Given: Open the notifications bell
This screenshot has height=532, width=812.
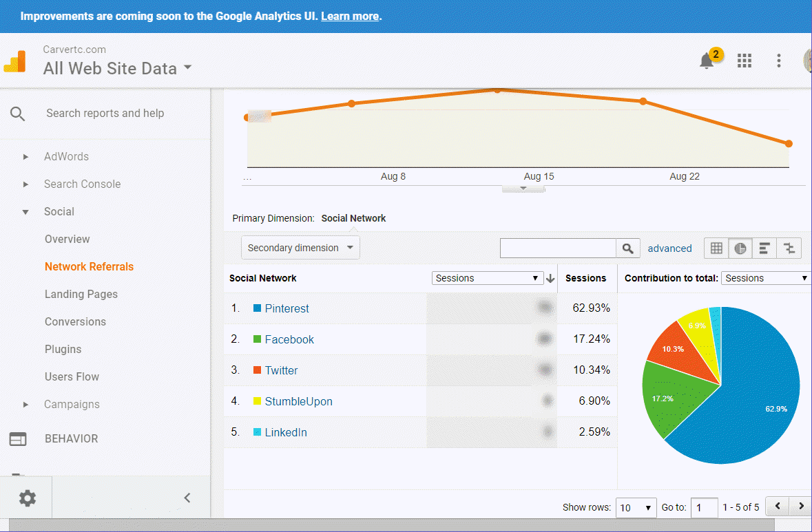Looking at the screenshot, I should [x=707, y=61].
